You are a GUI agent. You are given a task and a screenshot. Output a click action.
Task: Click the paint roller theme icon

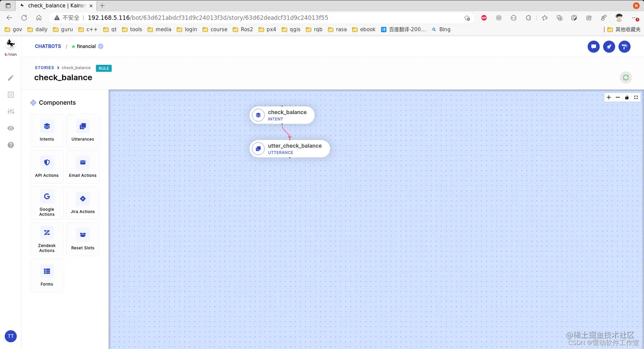point(624,46)
